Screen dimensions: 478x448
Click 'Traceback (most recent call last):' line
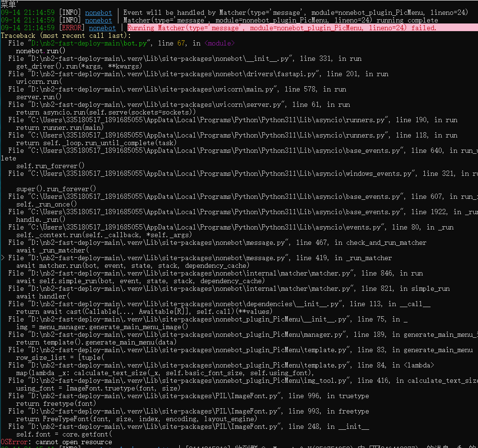tap(66, 35)
